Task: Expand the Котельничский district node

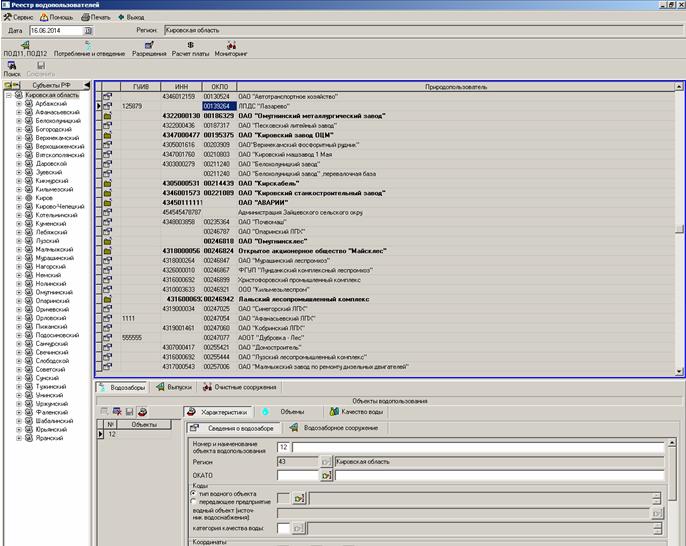Action: 18,214
